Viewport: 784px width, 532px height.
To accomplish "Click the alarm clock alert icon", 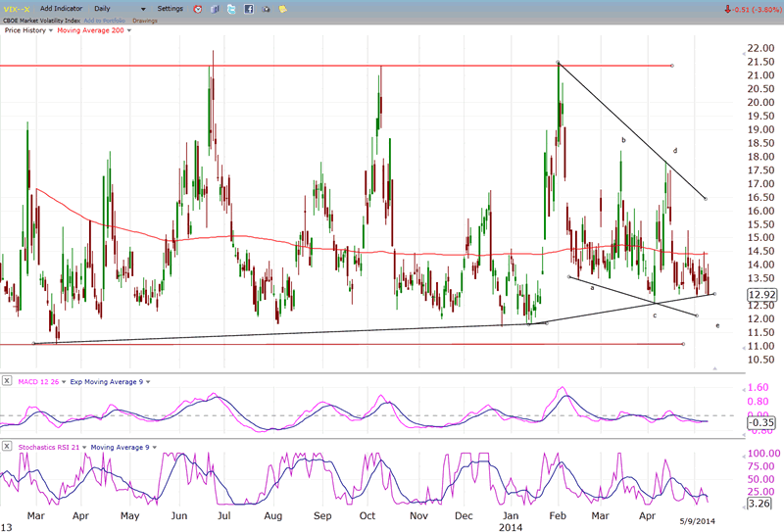I will (x=199, y=9).
